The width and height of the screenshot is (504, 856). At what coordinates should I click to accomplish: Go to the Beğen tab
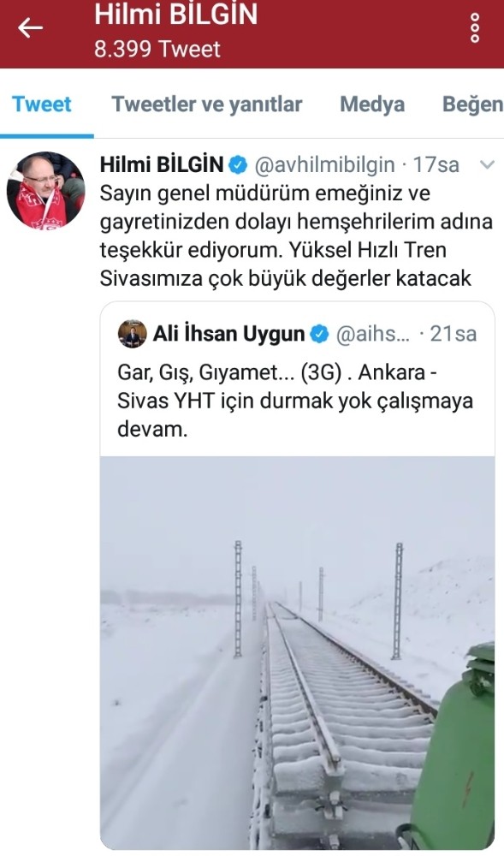(x=472, y=104)
